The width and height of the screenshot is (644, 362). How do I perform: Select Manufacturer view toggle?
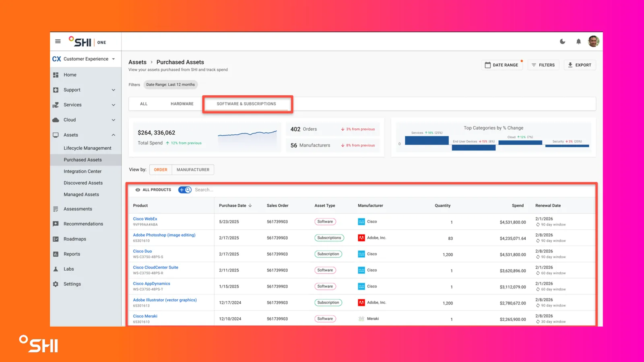click(x=193, y=170)
